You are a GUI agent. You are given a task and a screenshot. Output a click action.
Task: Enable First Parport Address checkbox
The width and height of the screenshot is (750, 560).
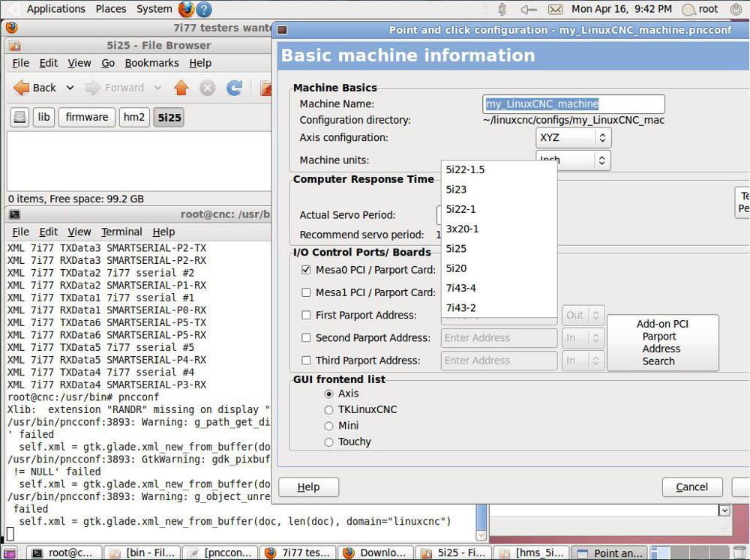[306, 315]
